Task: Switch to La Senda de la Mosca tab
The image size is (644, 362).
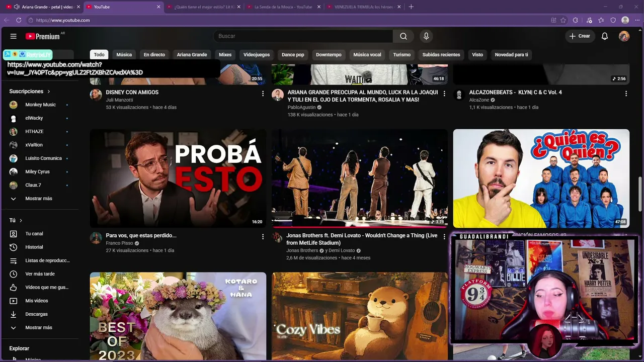Action: pos(283,7)
